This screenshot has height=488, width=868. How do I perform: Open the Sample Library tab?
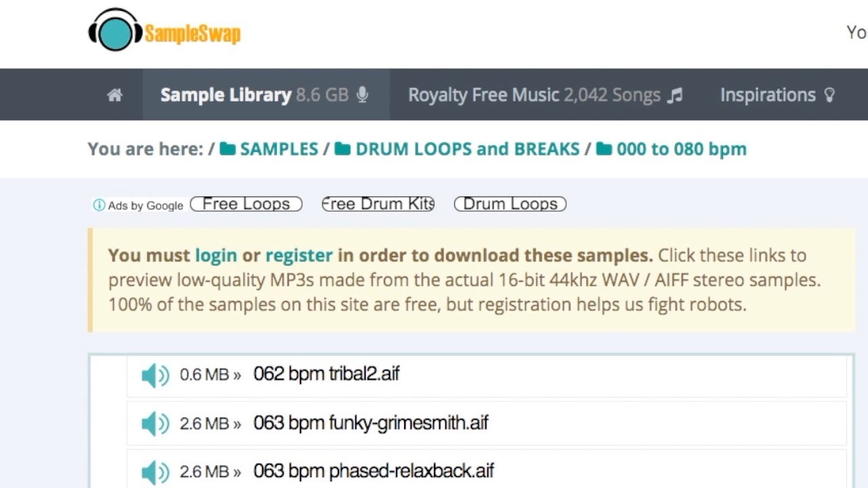(x=264, y=95)
